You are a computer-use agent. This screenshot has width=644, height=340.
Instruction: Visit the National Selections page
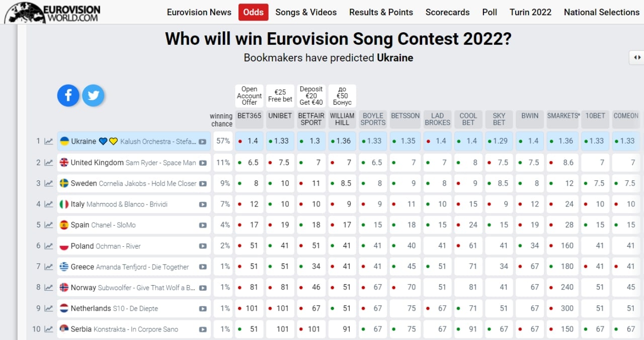[x=602, y=12]
